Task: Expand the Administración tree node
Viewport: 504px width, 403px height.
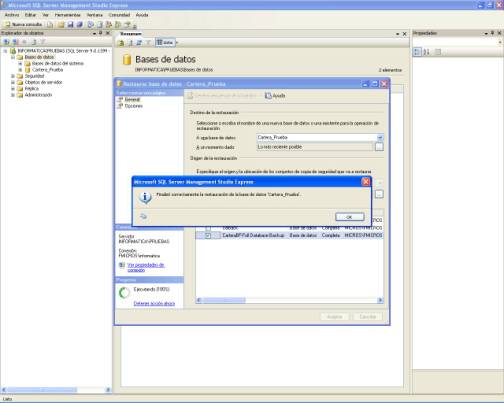Action: coord(13,95)
